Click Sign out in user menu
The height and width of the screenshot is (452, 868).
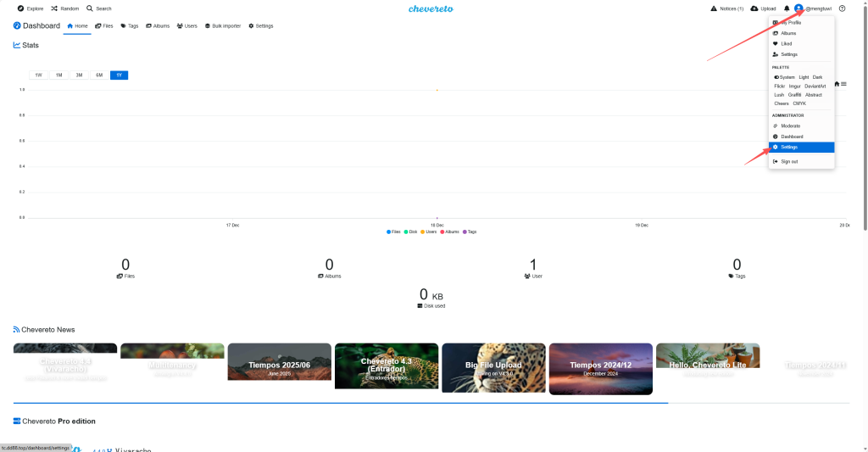tap(801, 162)
